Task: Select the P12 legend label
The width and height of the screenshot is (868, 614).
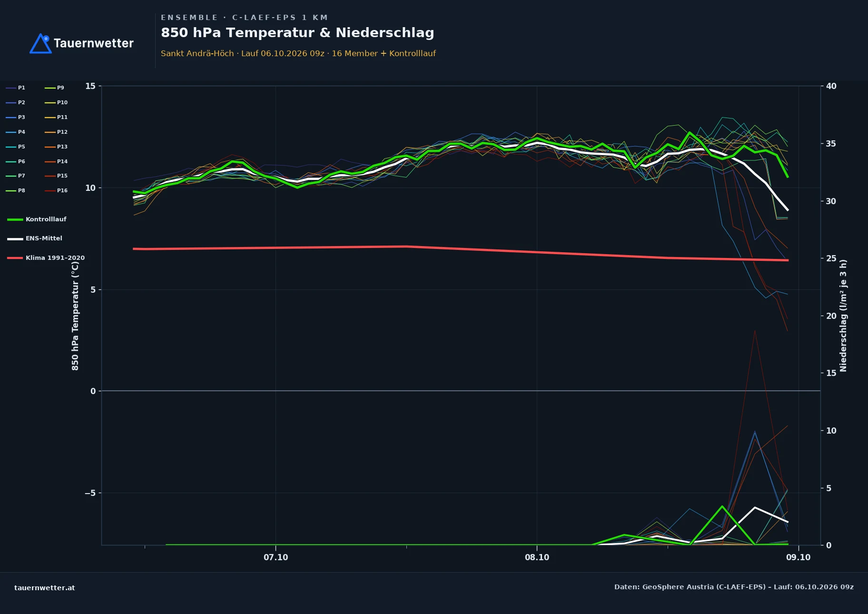Action: (x=62, y=132)
